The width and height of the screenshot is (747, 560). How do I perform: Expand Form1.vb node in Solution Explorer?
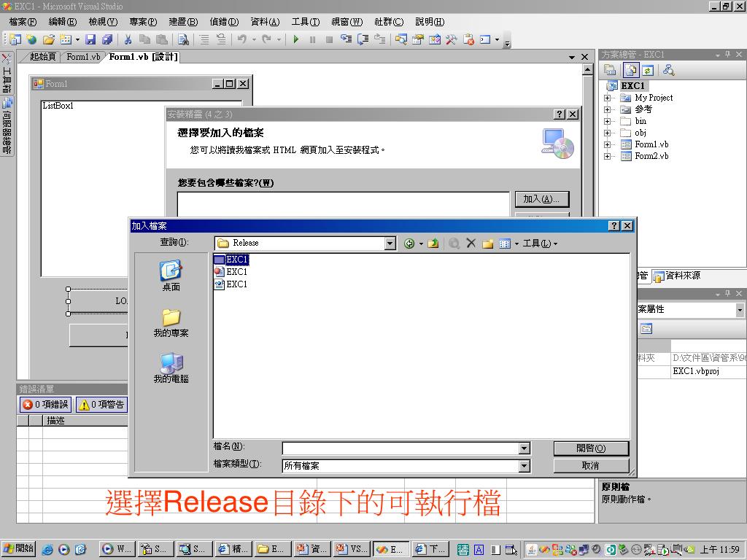[x=607, y=145]
